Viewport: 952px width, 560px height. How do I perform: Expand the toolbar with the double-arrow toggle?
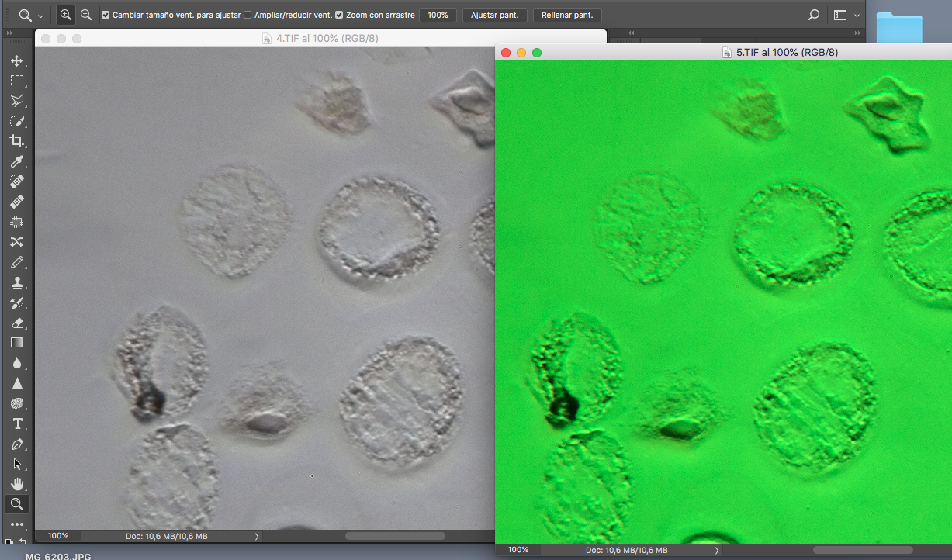click(9, 33)
